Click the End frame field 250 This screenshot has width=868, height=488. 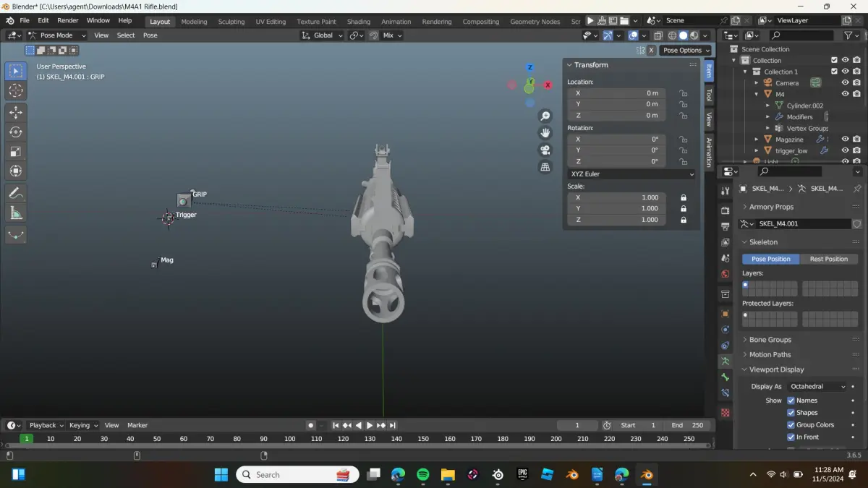tap(686, 425)
